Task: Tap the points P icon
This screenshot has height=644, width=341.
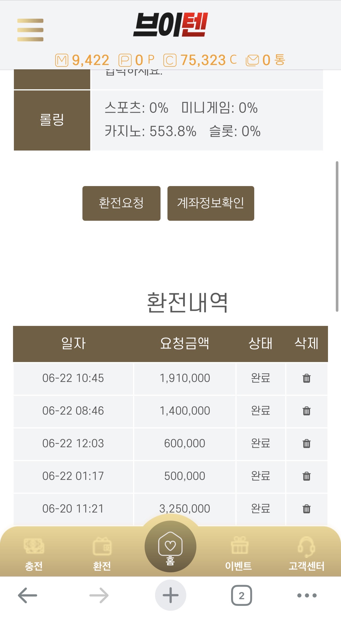Action: (x=125, y=60)
